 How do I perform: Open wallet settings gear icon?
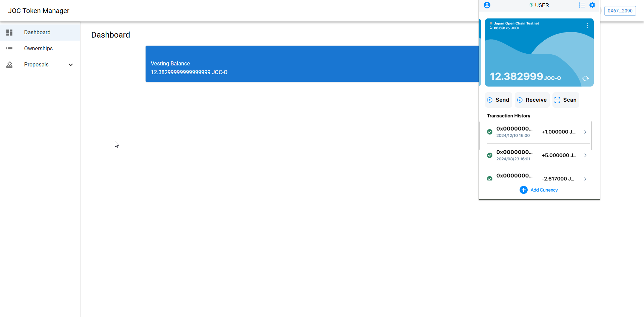(x=592, y=5)
